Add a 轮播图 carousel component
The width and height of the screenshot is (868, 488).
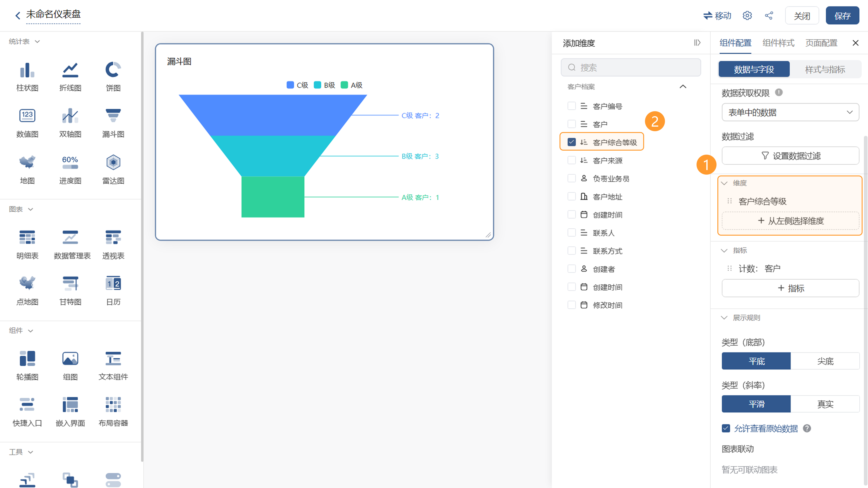(27, 366)
